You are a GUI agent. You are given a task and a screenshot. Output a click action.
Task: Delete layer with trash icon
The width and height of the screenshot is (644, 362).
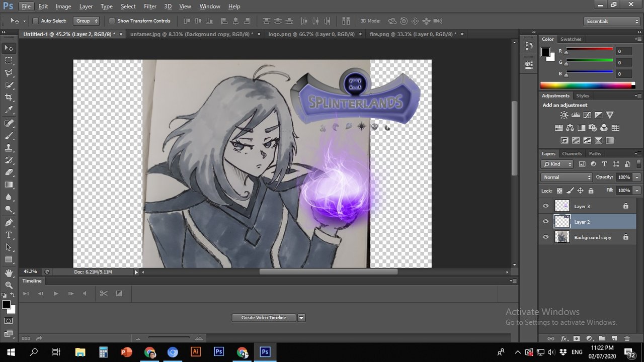click(627, 339)
